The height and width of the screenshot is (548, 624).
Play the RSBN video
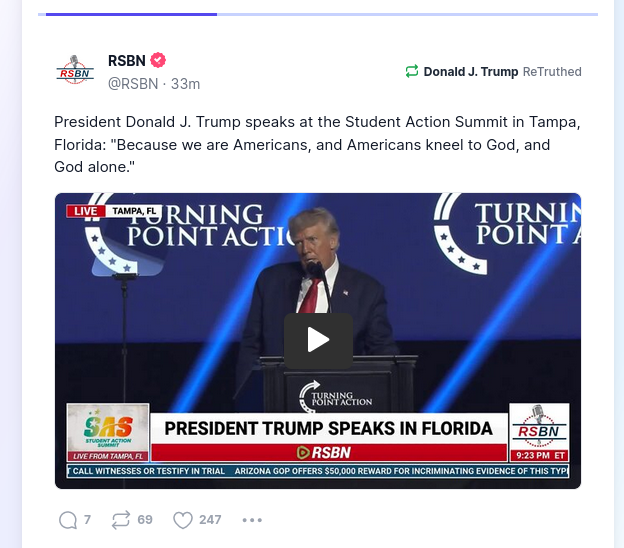(318, 341)
